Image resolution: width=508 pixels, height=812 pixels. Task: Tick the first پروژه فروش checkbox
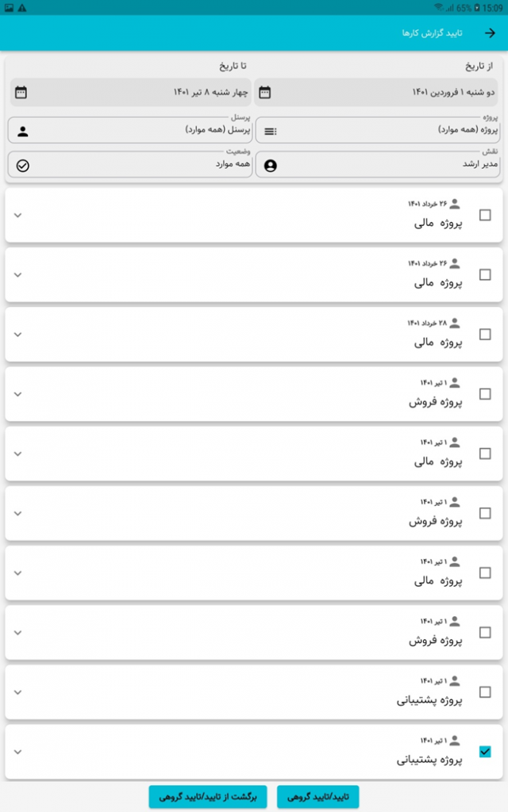pos(485,394)
